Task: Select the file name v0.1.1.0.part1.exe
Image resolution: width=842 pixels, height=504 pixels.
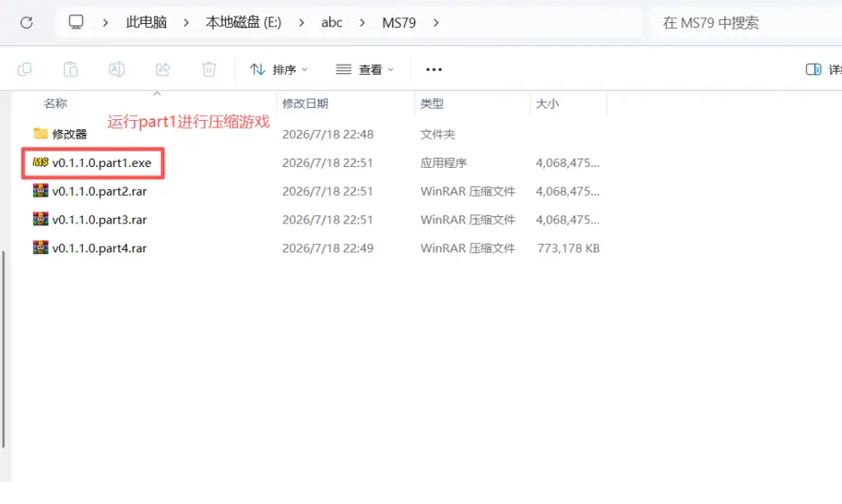Action: point(101,163)
